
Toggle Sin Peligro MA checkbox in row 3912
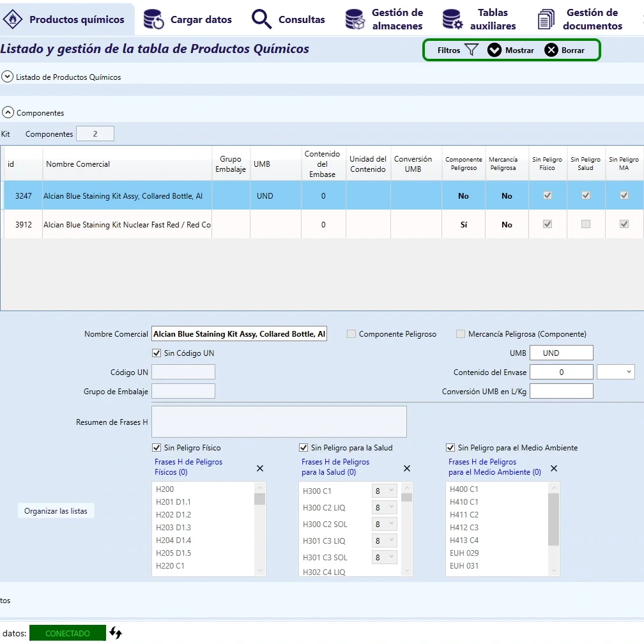coord(624,224)
